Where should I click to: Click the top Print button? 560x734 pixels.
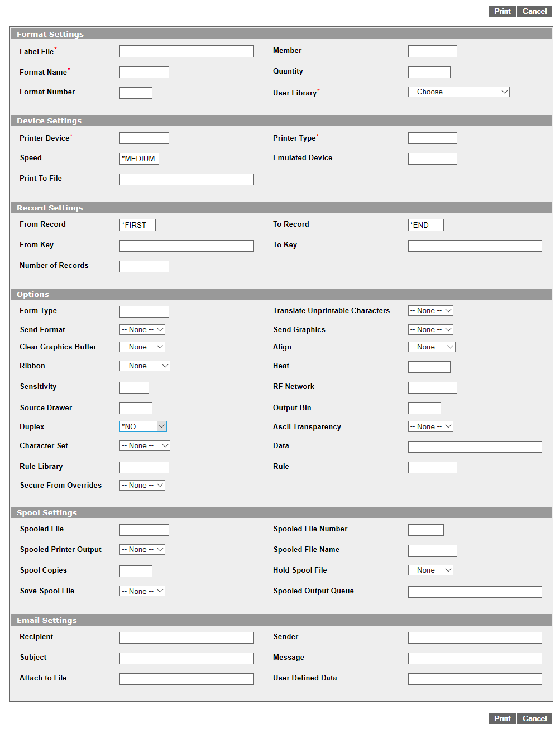coord(501,11)
